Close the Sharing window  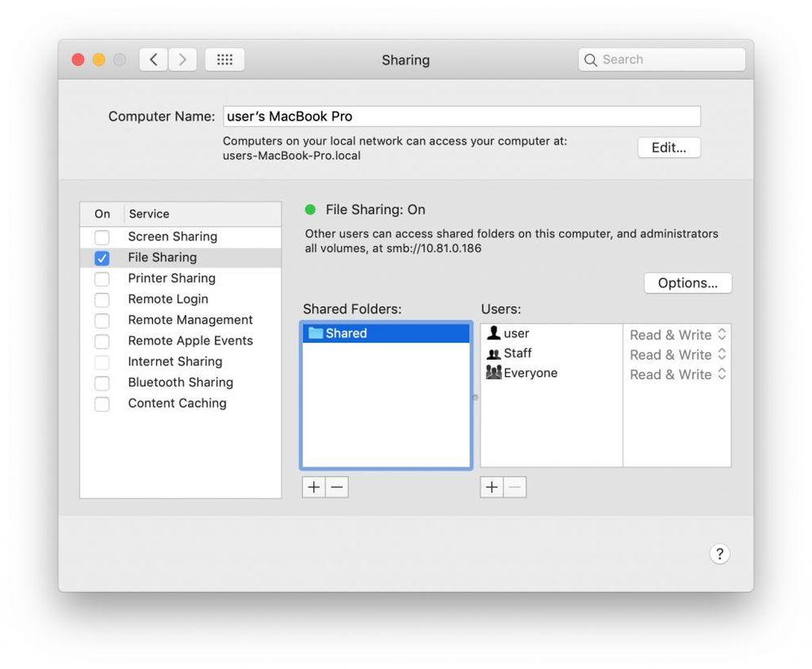(x=78, y=59)
